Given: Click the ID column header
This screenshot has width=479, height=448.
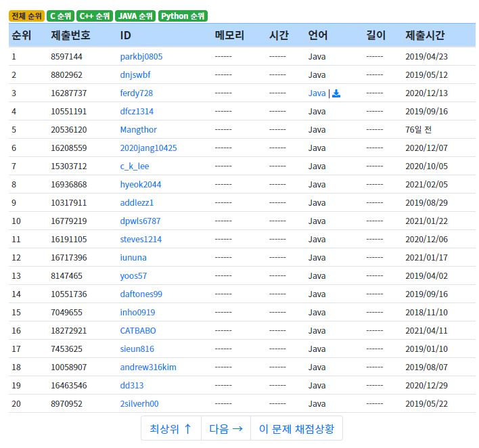Looking at the screenshot, I should coord(126,35).
